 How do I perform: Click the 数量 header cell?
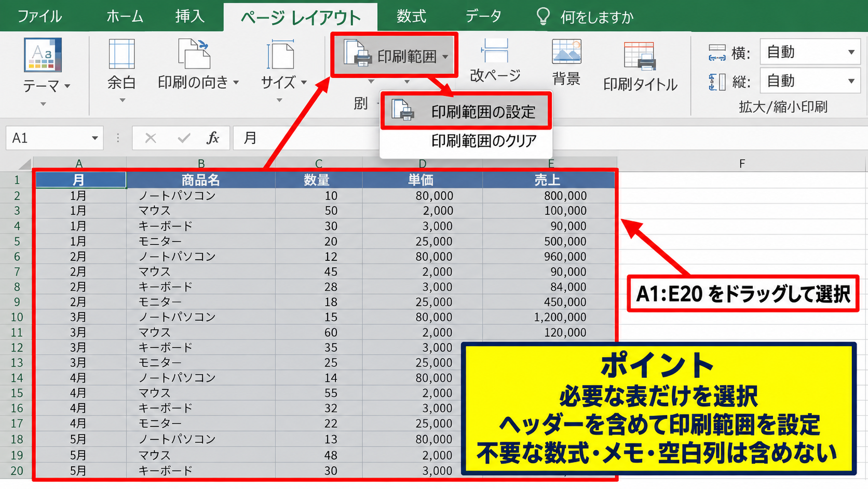[318, 180]
